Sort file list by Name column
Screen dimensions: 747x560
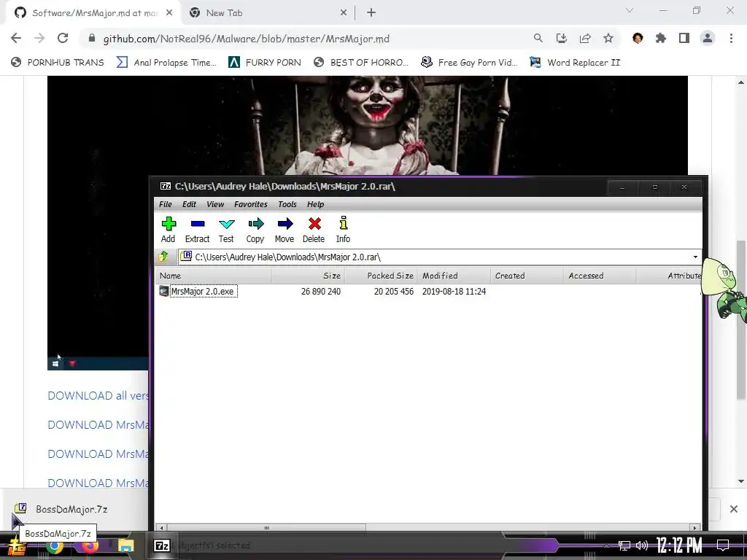coord(214,276)
